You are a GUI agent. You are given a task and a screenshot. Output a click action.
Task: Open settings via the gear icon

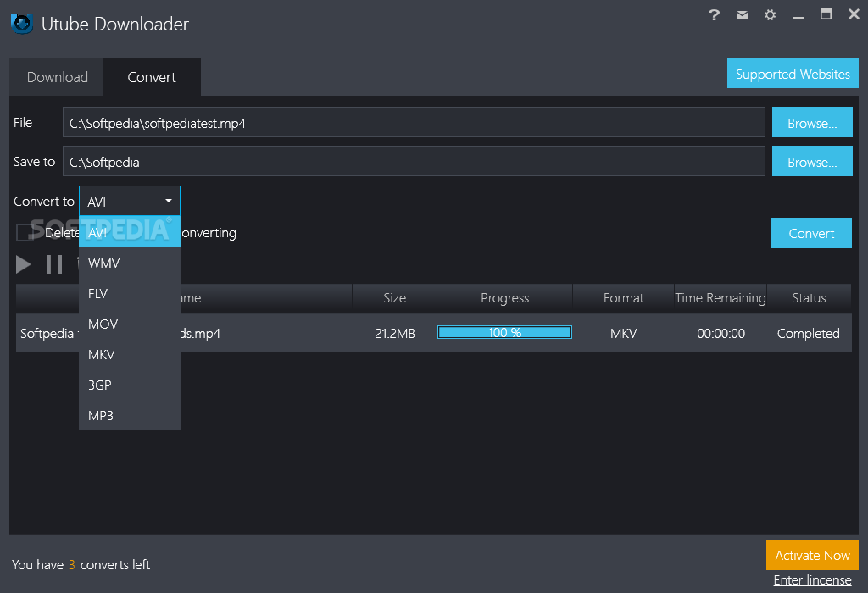770,15
